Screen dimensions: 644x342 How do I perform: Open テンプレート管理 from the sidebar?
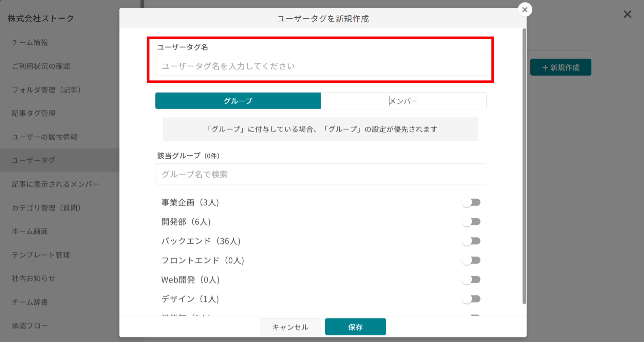coord(41,255)
